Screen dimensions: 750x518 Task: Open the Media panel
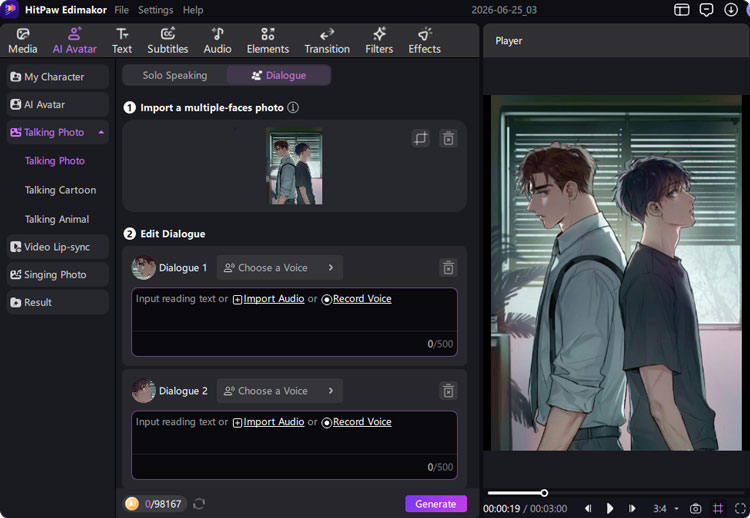[x=22, y=41]
